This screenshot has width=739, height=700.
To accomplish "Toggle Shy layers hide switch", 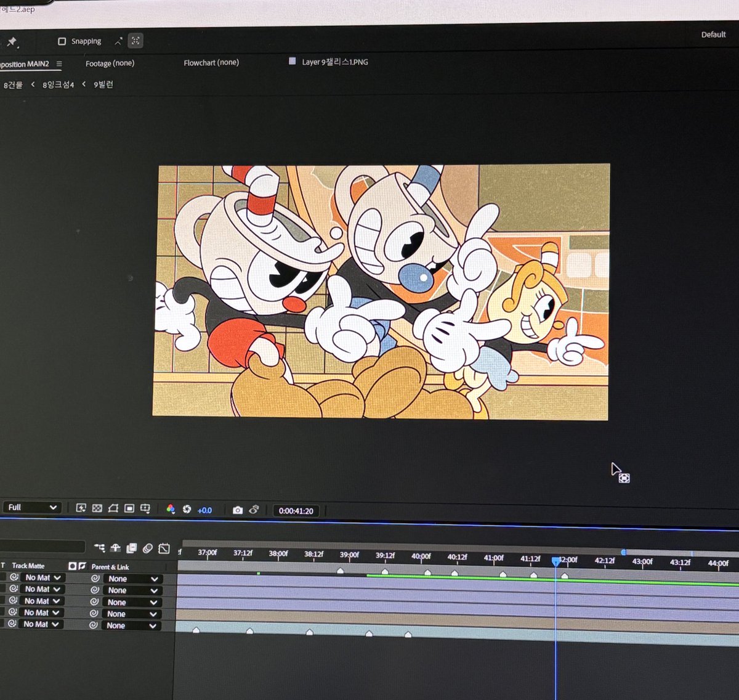I will click(x=116, y=548).
